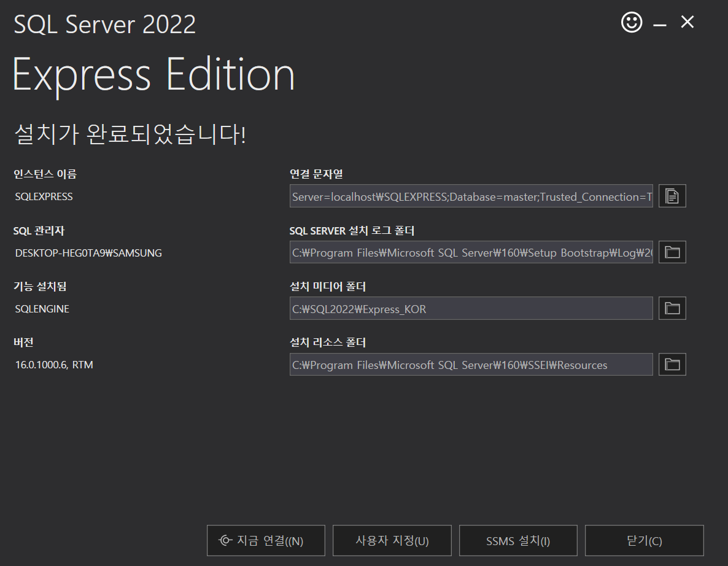Viewport: 728px width, 566px height.
Task: Click the 16.0.1000.6, RTM version value
Action: (54, 365)
